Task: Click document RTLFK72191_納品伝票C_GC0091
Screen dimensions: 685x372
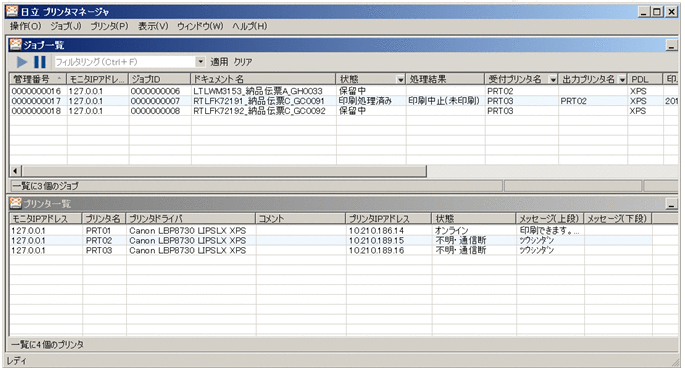Action: pyautogui.click(x=259, y=101)
